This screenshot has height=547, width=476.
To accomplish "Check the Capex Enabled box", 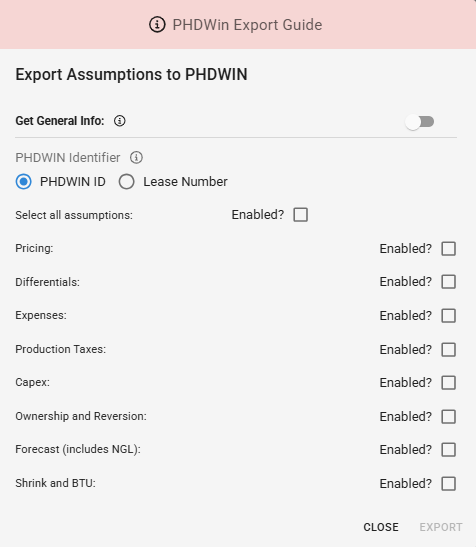I will tap(448, 382).
